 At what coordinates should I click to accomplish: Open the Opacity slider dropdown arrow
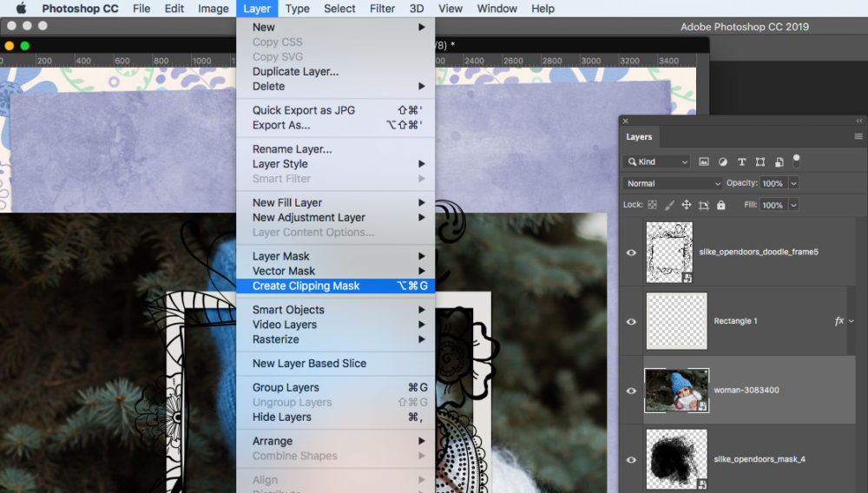pyautogui.click(x=794, y=183)
